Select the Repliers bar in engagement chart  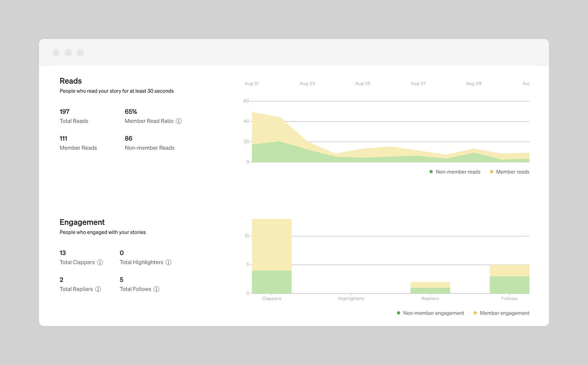pos(430,288)
